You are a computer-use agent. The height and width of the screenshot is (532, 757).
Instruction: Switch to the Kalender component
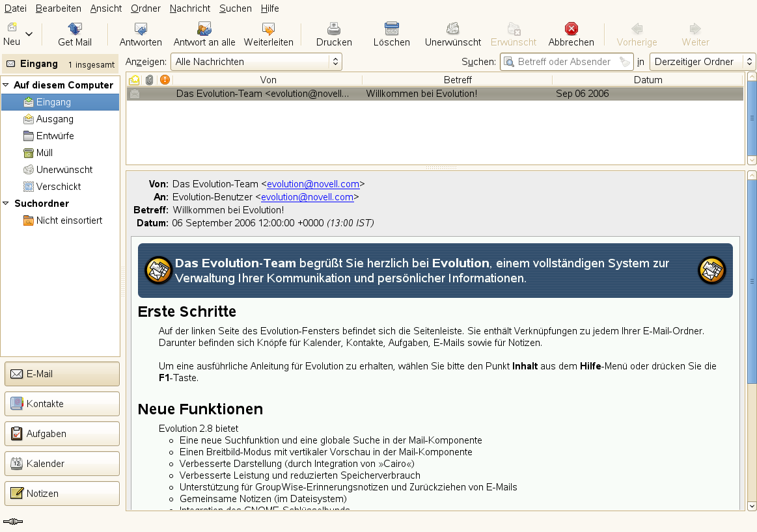62,464
